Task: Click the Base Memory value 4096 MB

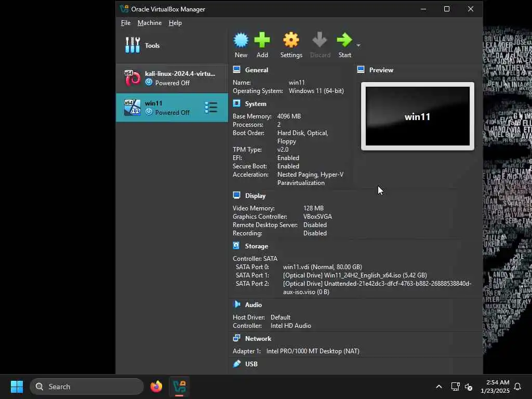Action: (x=289, y=116)
